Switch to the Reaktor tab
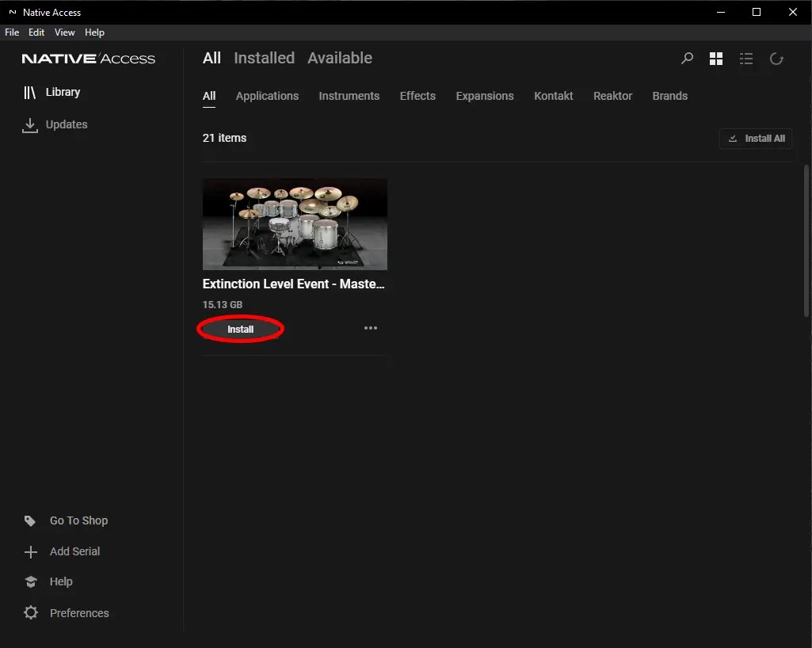The image size is (812, 648). coord(612,96)
